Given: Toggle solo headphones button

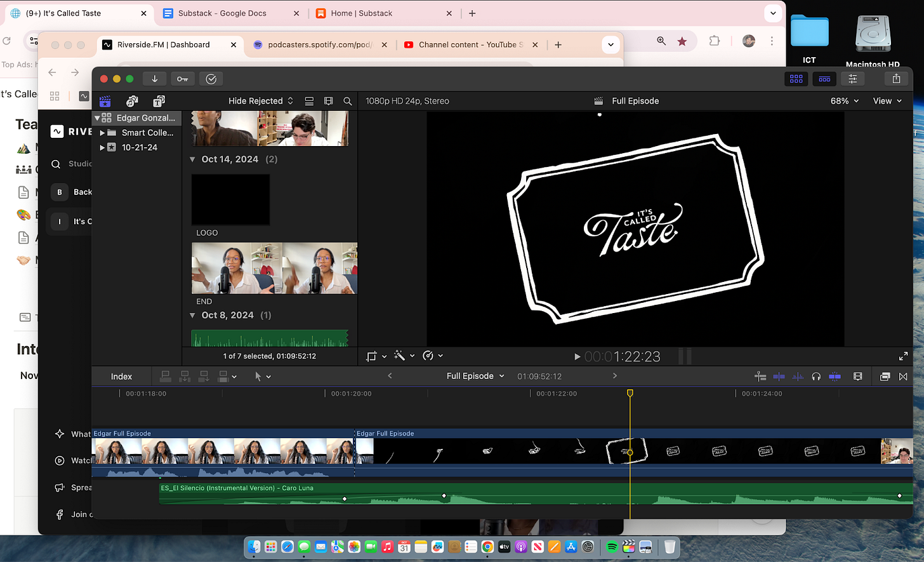Looking at the screenshot, I should point(816,377).
